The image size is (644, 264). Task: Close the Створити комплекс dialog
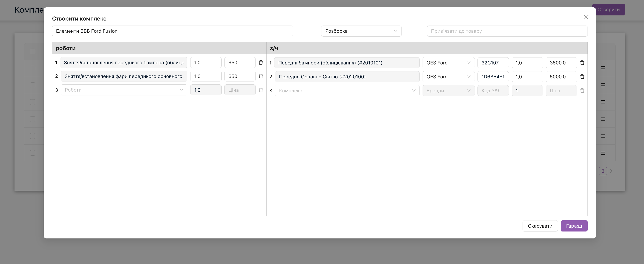(x=586, y=17)
